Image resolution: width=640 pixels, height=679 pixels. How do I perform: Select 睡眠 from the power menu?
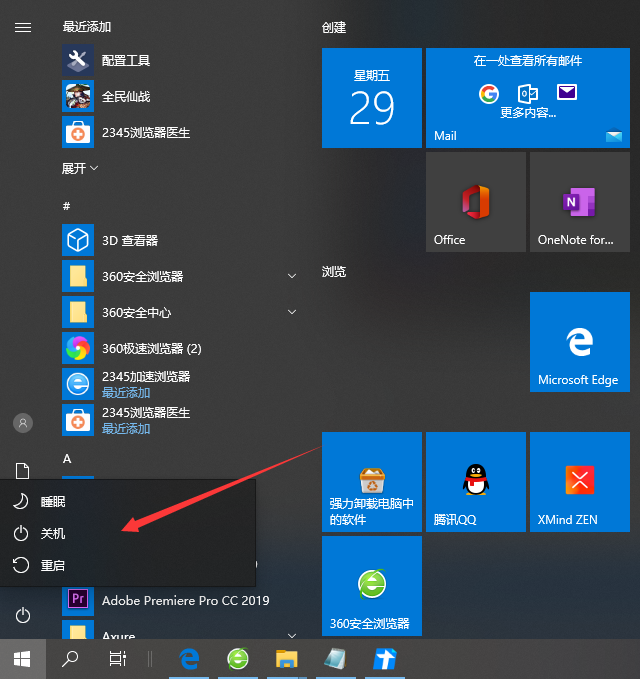pyautogui.click(x=52, y=501)
